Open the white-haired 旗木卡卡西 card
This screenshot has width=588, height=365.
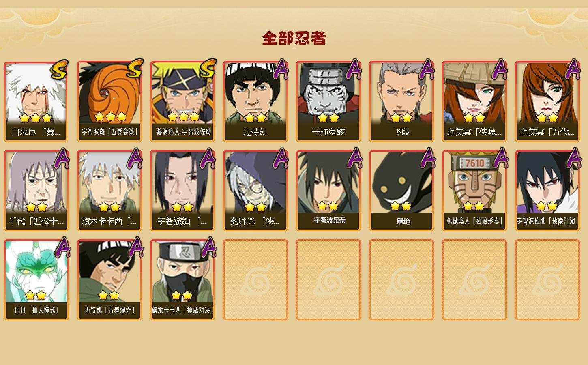pos(109,191)
